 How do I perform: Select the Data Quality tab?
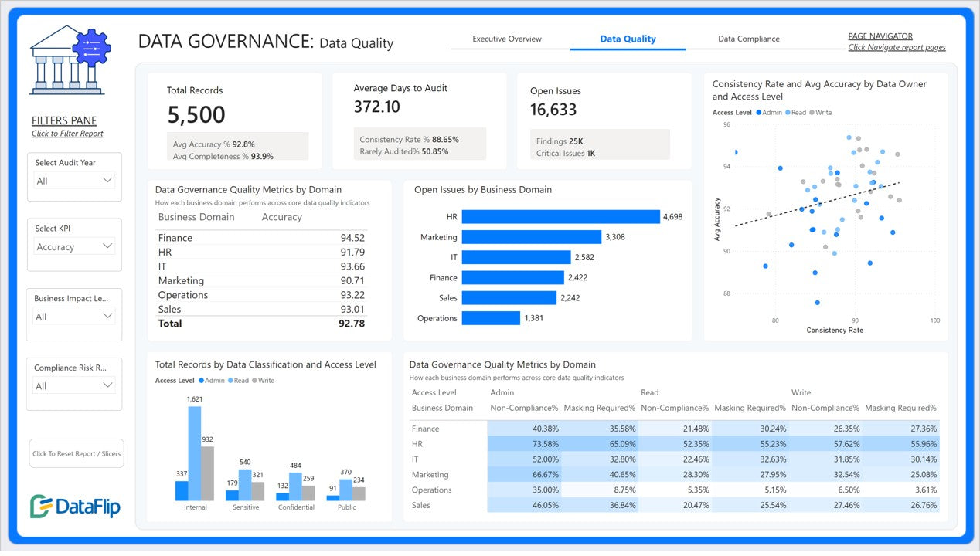tap(628, 39)
